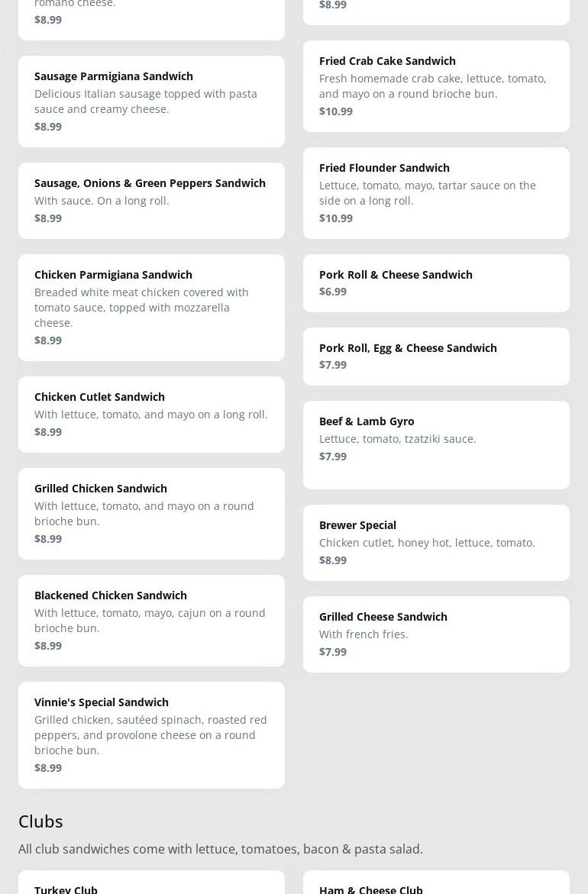This screenshot has height=894, width=588.
Task: Open Chicken Cutlet Sandwich menu item
Action: [x=151, y=414]
